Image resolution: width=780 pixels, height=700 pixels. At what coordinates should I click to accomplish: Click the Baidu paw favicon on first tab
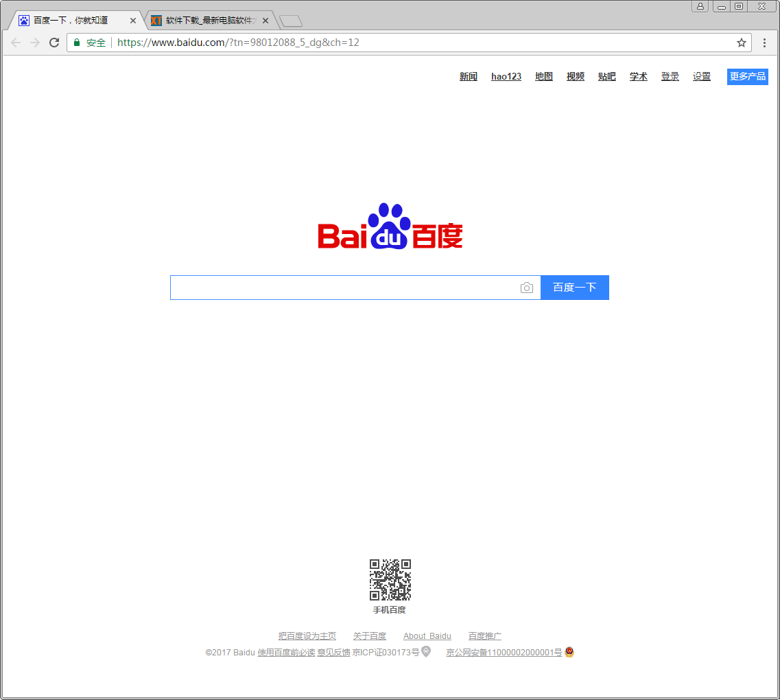tap(24, 21)
